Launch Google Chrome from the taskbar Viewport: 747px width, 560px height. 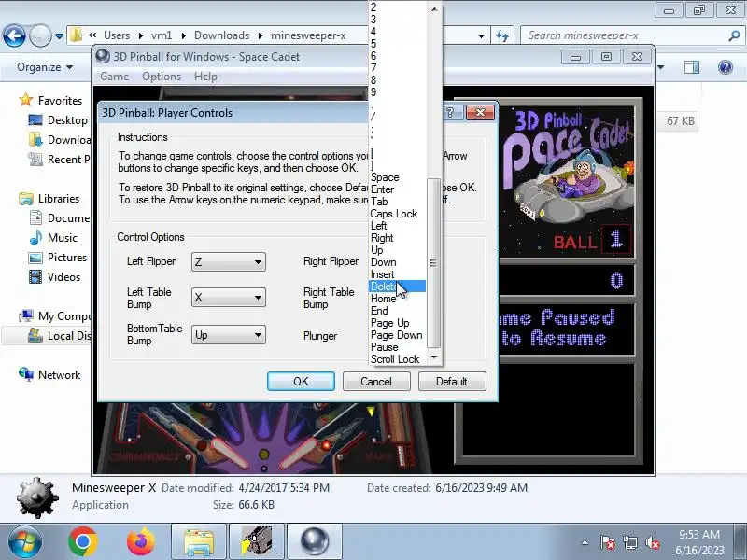(83, 542)
